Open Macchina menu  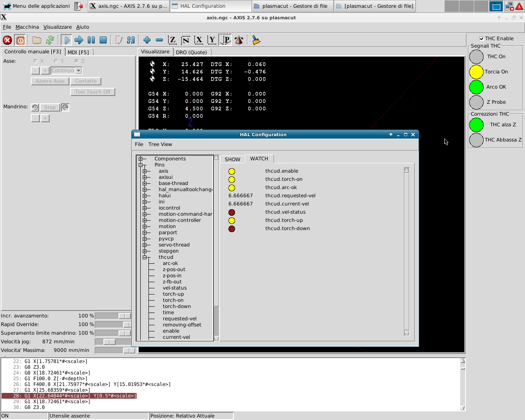(27, 27)
